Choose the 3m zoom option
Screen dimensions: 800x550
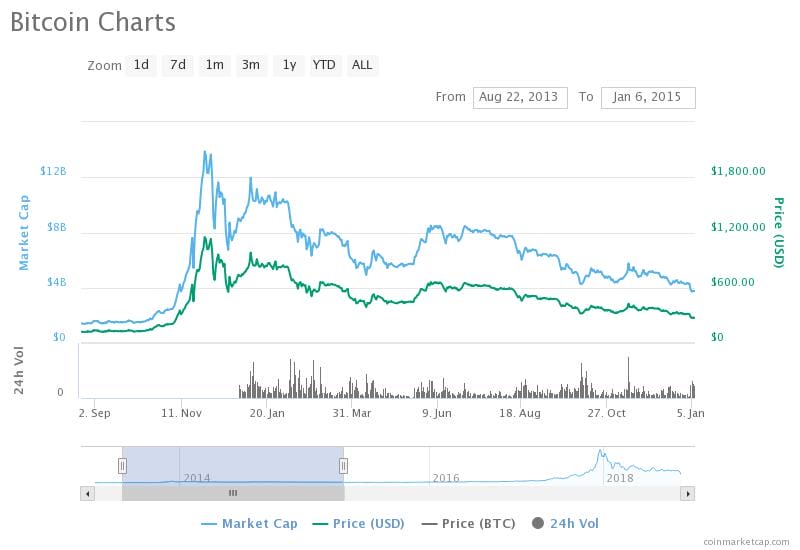(x=251, y=65)
